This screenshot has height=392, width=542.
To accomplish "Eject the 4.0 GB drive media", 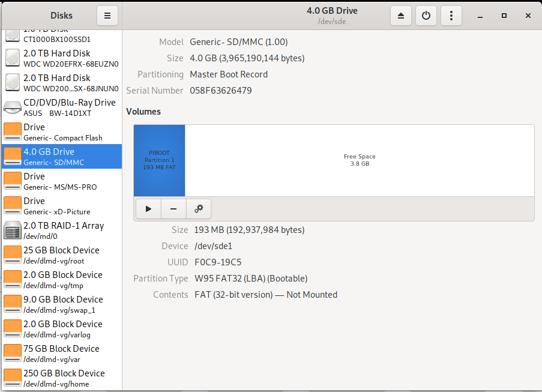I will (x=400, y=16).
